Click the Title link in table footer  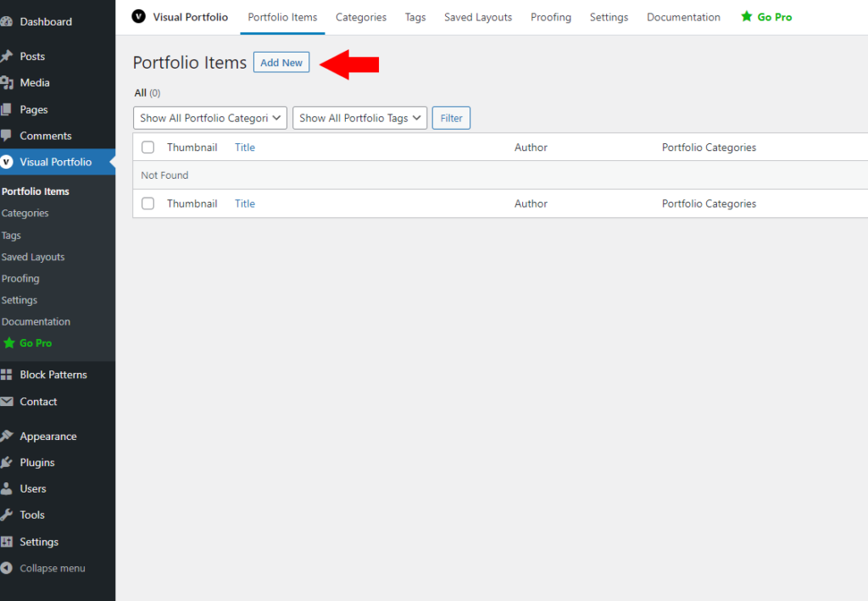coord(245,203)
